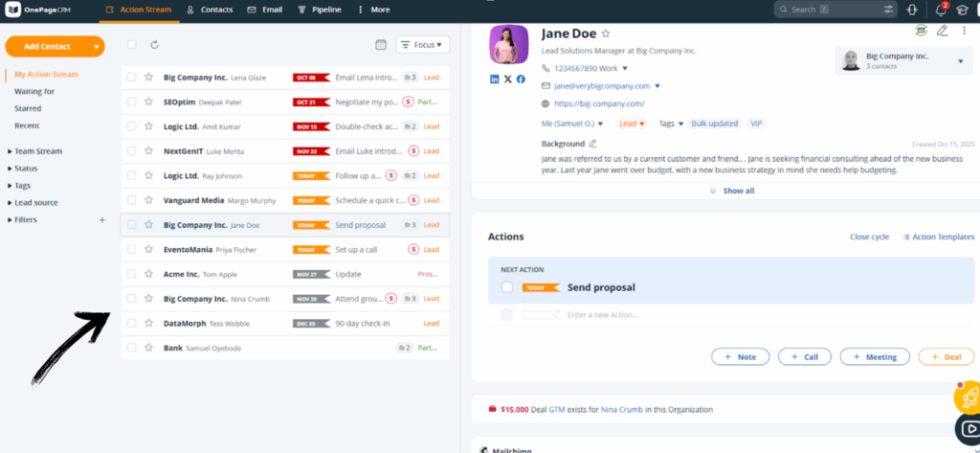
Task: Open the three-dot contact options menu
Action: (x=964, y=31)
